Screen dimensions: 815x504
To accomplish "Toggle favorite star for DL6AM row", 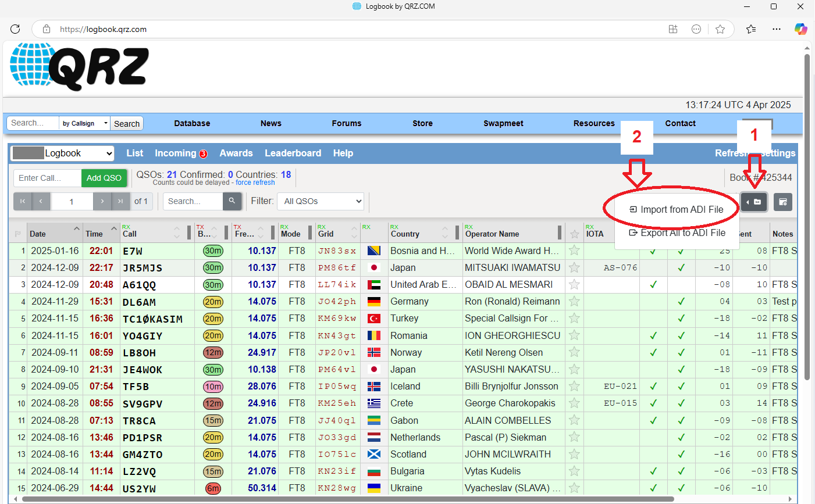I will 574,301.
